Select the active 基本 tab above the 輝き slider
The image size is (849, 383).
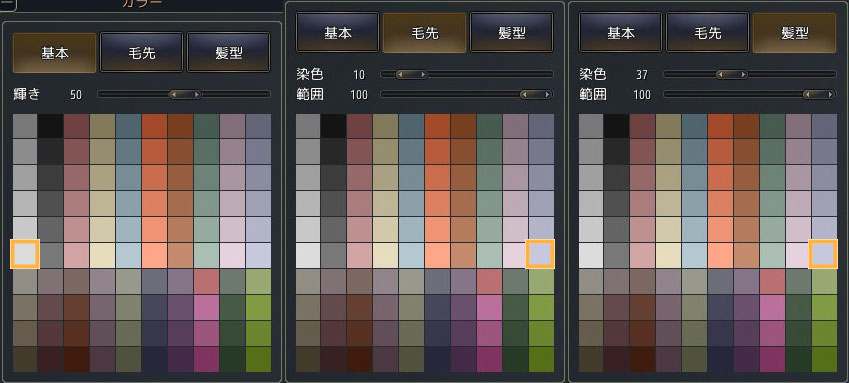(54, 53)
